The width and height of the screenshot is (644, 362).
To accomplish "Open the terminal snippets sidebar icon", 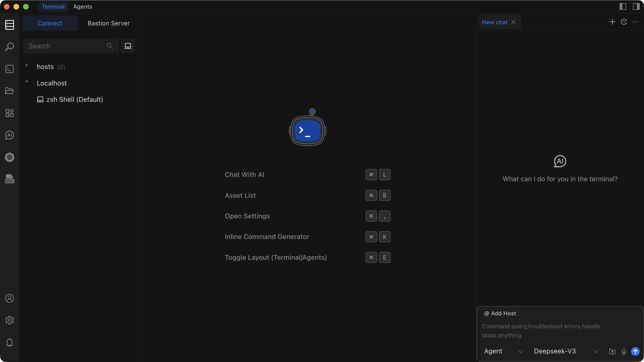I will coord(10,69).
